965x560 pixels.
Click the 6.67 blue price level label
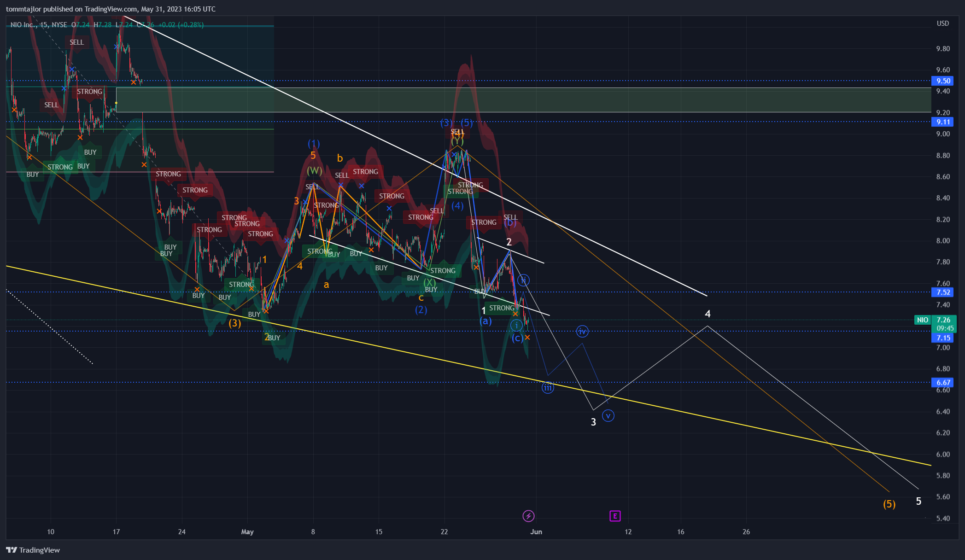[x=943, y=382]
